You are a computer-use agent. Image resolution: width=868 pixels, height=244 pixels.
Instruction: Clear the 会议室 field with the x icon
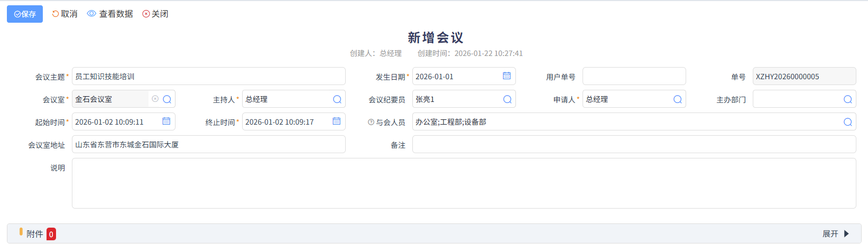tap(155, 99)
